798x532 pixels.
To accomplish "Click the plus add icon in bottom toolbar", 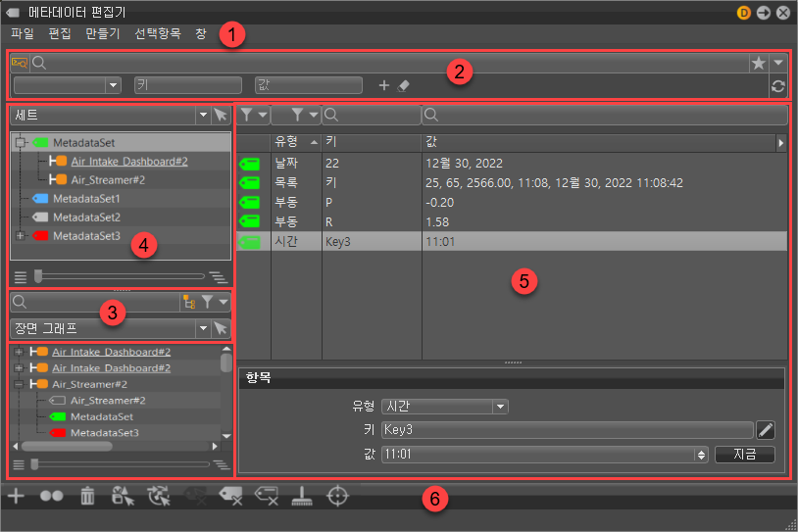I will point(16,496).
